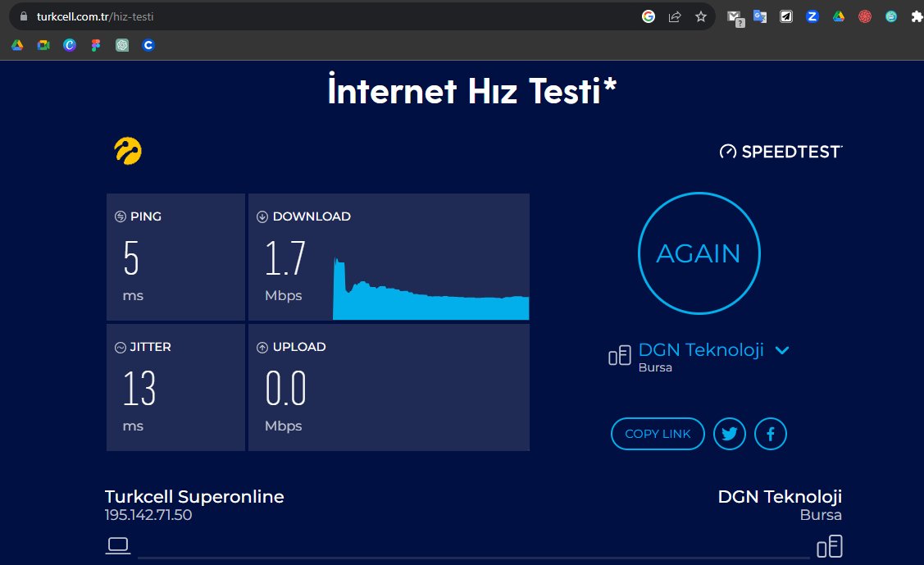The height and width of the screenshot is (565, 924).
Task: Click the server icon at bottom right
Action: [x=830, y=546]
